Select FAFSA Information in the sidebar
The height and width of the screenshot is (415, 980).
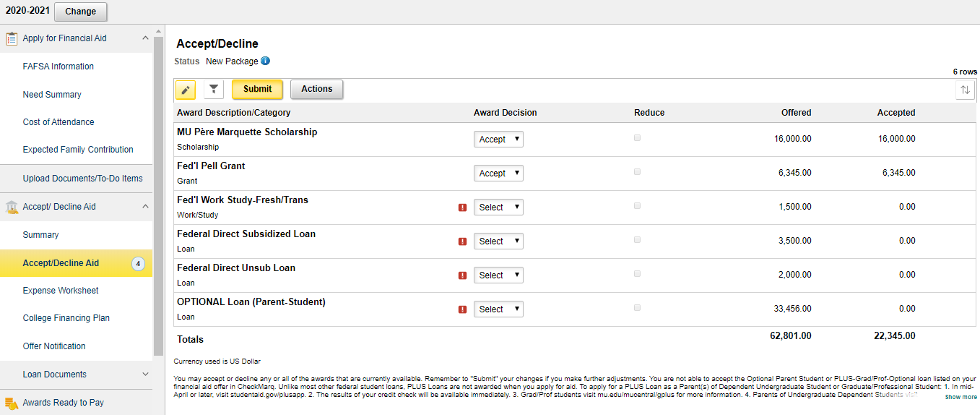[x=58, y=67]
